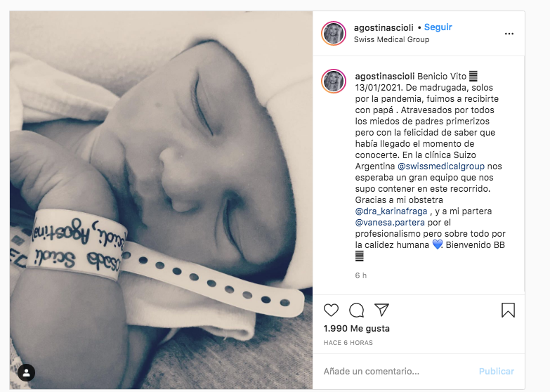View 1.990 Me gusta likes list
The height and width of the screenshot is (392, 550).
(x=356, y=329)
